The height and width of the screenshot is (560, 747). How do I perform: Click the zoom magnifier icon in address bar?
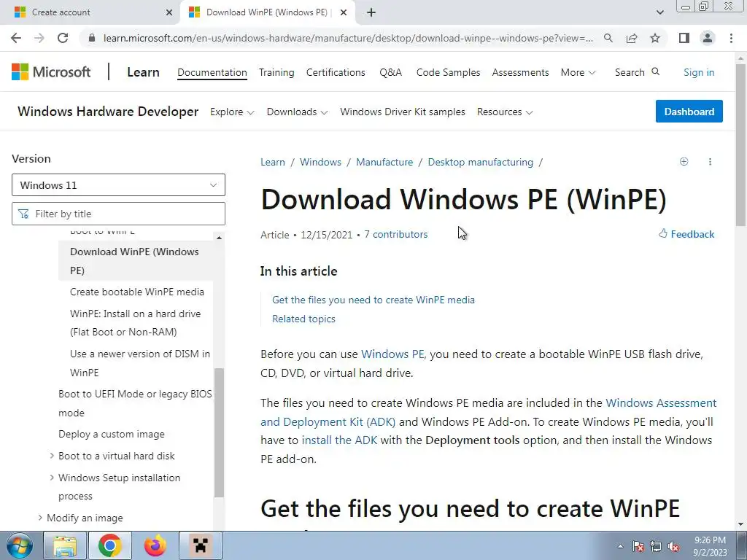tap(608, 38)
